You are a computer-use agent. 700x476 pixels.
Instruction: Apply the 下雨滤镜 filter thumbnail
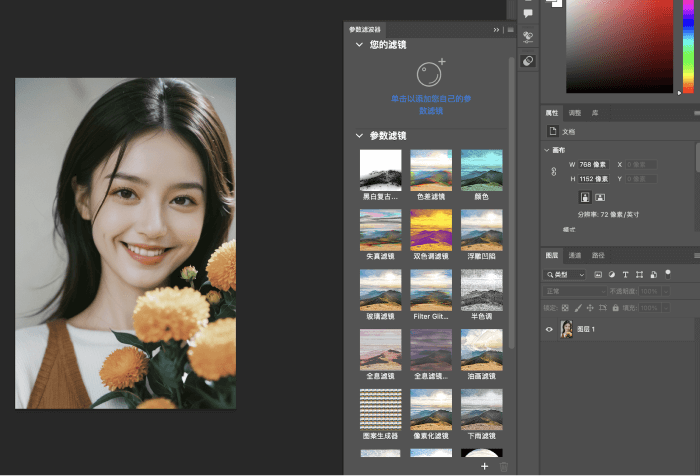pyautogui.click(x=482, y=409)
